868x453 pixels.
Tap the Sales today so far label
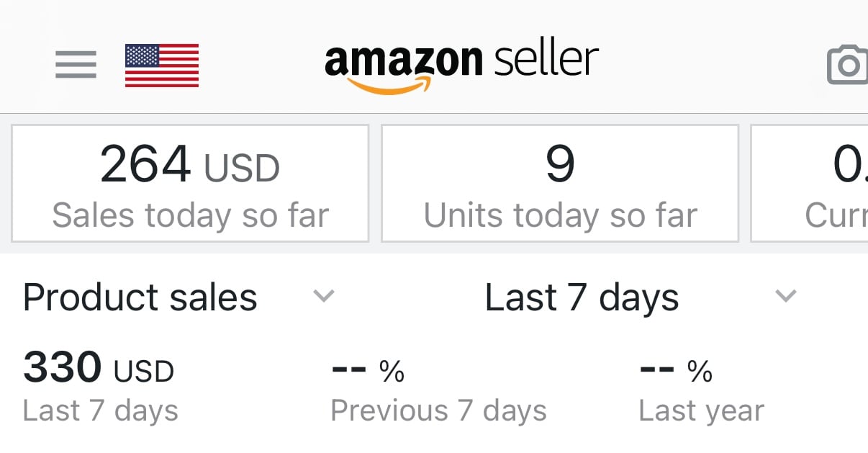click(x=191, y=215)
